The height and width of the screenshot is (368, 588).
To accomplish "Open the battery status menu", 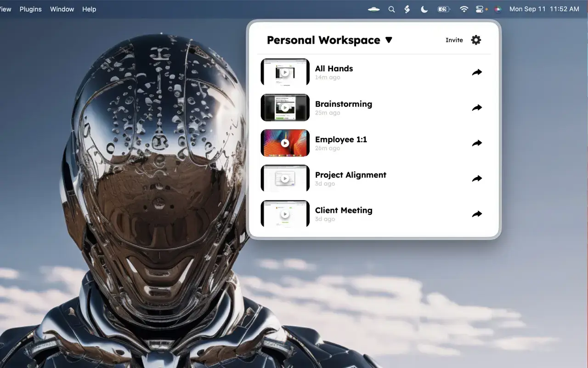I will click(x=444, y=9).
